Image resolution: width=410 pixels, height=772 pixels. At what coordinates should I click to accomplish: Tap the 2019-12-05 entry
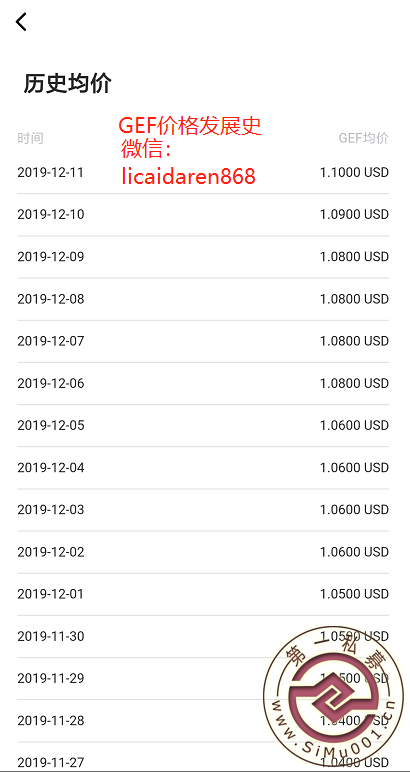203,425
